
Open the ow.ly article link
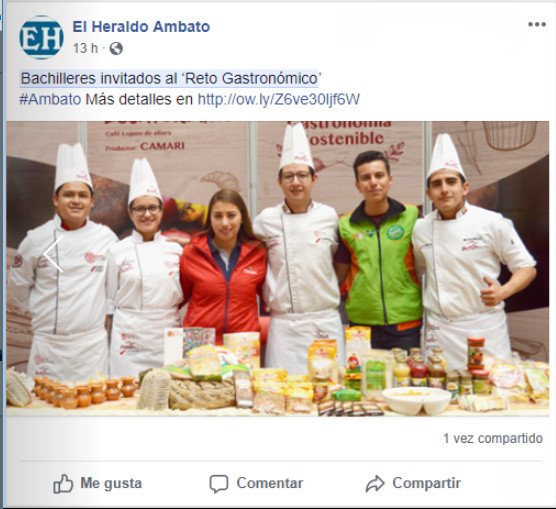point(279,99)
